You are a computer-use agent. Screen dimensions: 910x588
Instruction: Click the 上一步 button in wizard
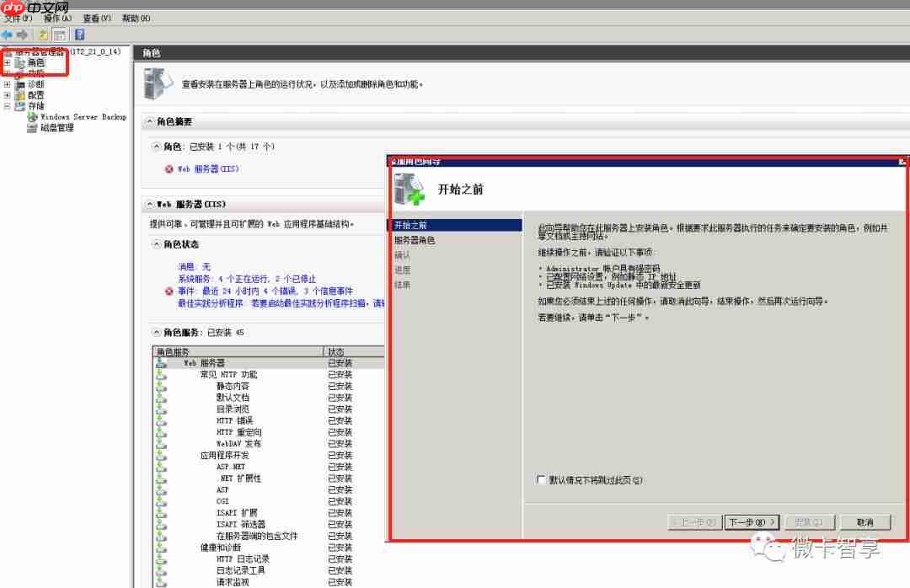(x=695, y=522)
